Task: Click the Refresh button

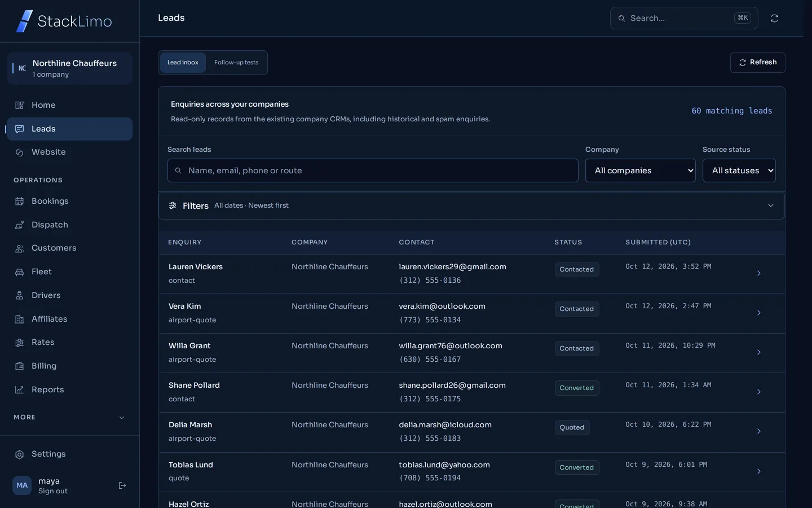Action: coord(758,63)
